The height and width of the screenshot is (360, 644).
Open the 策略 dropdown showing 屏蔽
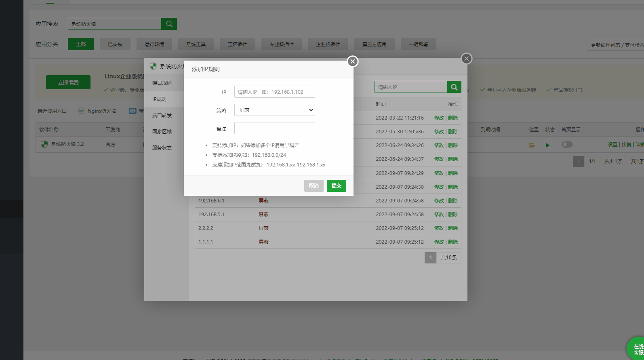275,110
